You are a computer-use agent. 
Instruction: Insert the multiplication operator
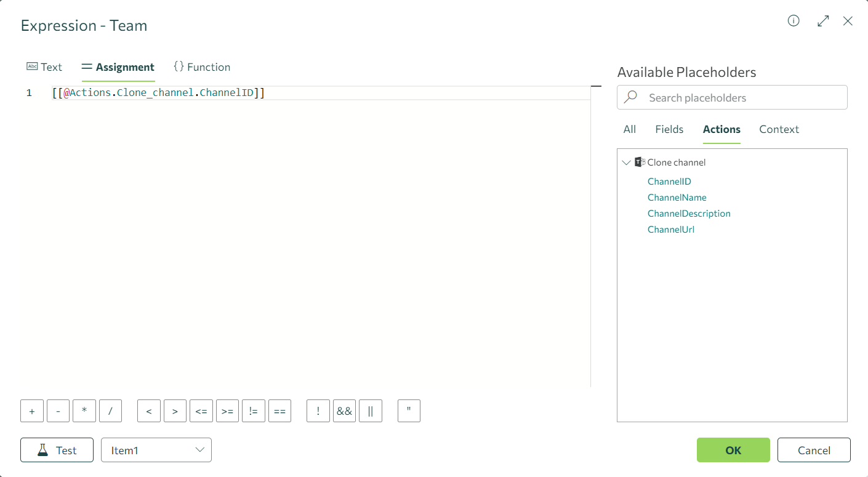pyautogui.click(x=84, y=411)
